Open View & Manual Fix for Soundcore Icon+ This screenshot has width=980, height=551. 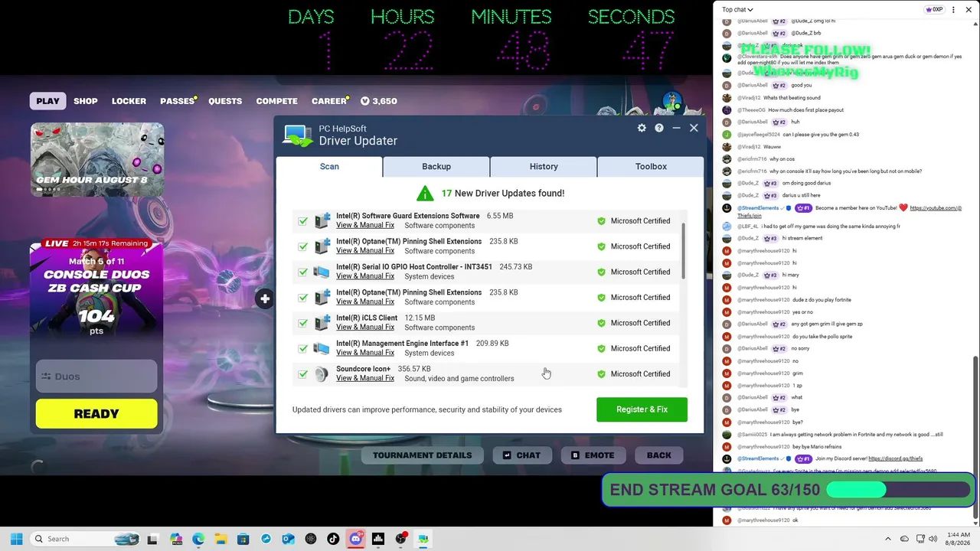click(365, 378)
